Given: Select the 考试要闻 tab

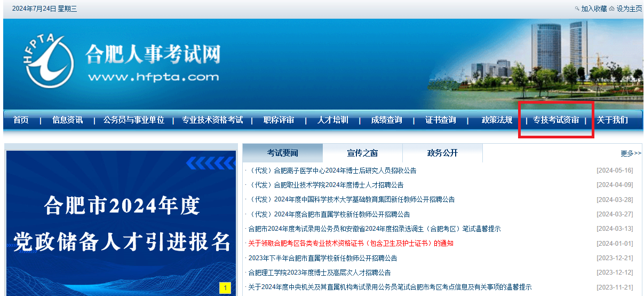Looking at the screenshot, I should pos(282,153).
